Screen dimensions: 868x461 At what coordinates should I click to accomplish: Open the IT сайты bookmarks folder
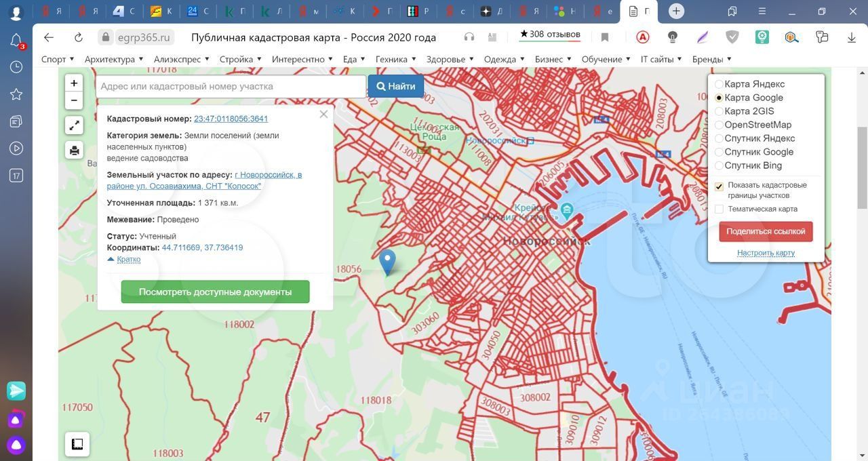661,59
